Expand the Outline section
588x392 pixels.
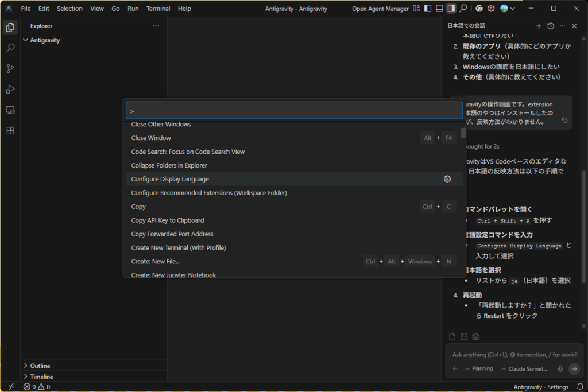point(26,366)
